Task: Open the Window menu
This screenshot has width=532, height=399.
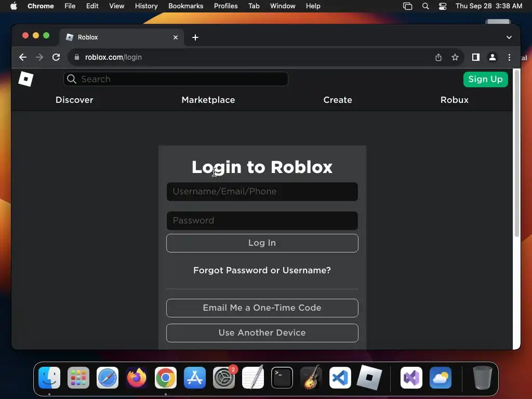Action: (x=283, y=6)
